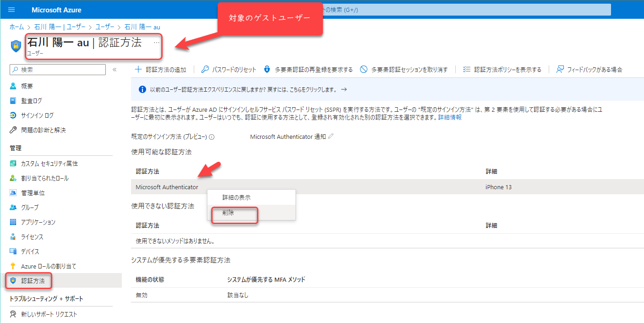Click フィードバックがある場合 button

tap(589, 69)
